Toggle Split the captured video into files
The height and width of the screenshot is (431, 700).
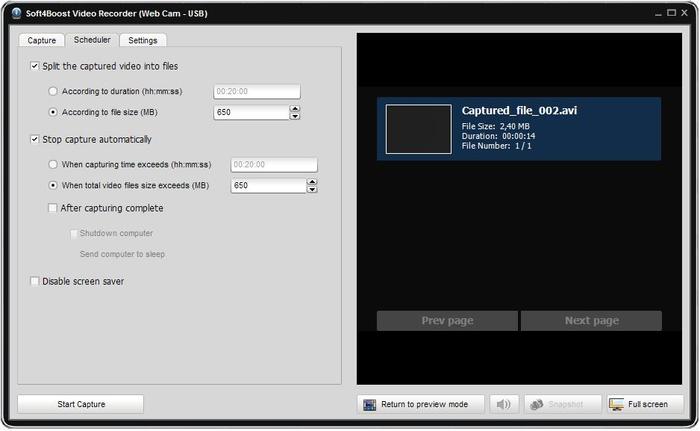pyautogui.click(x=36, y=66)
